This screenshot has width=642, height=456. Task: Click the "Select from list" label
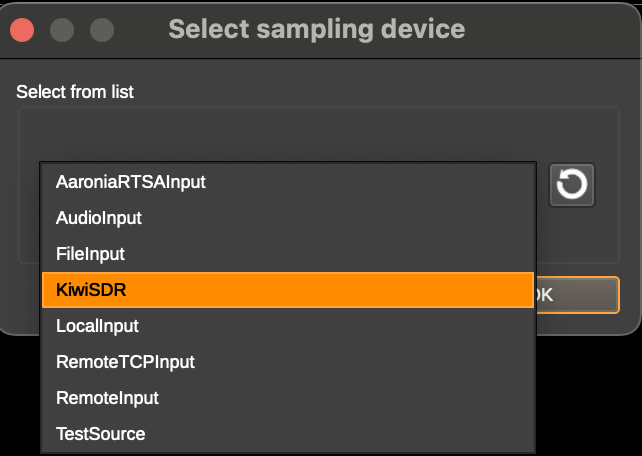(x=75, y=92)
